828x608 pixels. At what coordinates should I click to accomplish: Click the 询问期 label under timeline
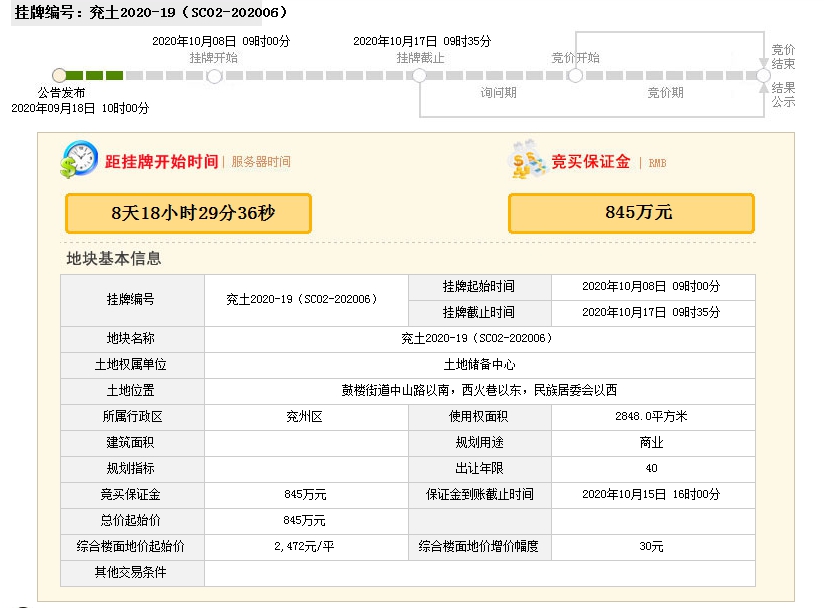tap(497, 93)
